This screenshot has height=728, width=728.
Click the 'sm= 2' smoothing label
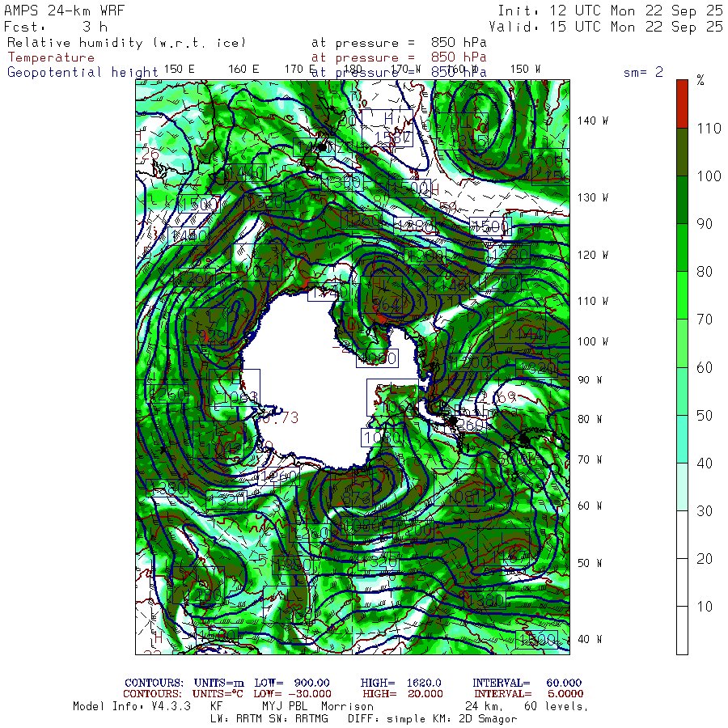643,72
